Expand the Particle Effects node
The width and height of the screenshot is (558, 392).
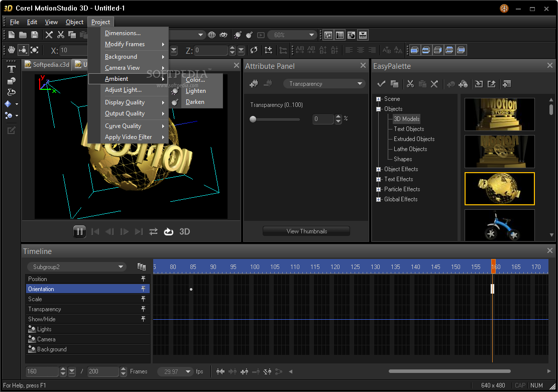[x=378, y=189]
